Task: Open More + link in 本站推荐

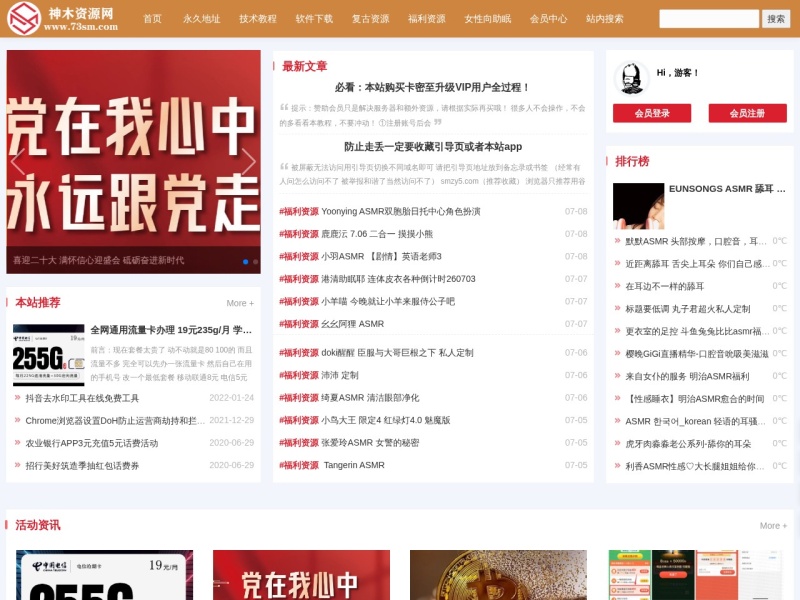Action: click(x=240, y=303)
